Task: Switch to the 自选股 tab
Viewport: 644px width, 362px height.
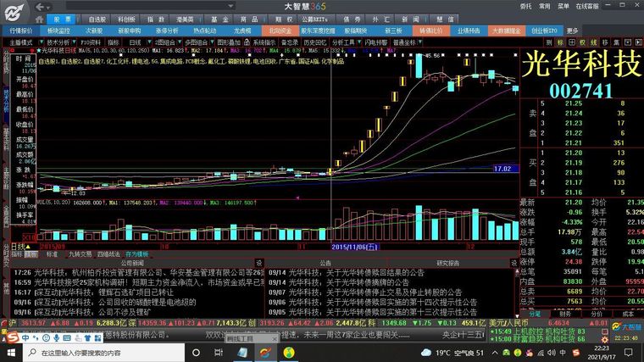Action: click(x=97, y=19)
